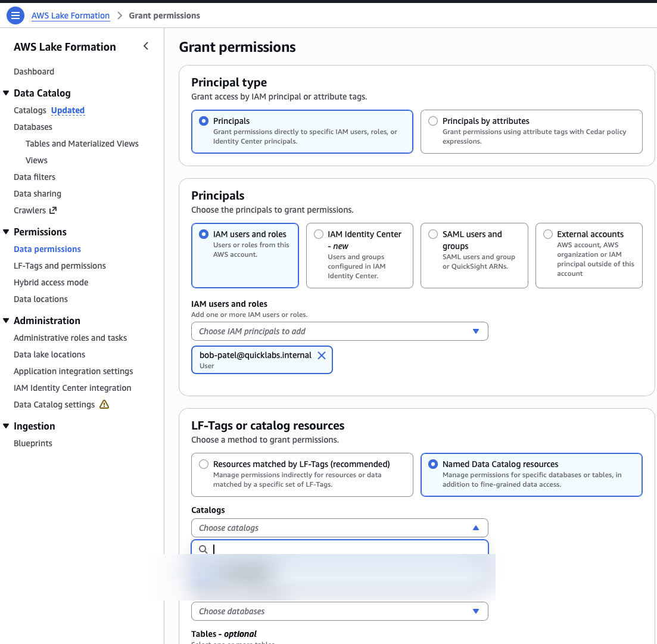Open Application integration settings

coord(73,372)
